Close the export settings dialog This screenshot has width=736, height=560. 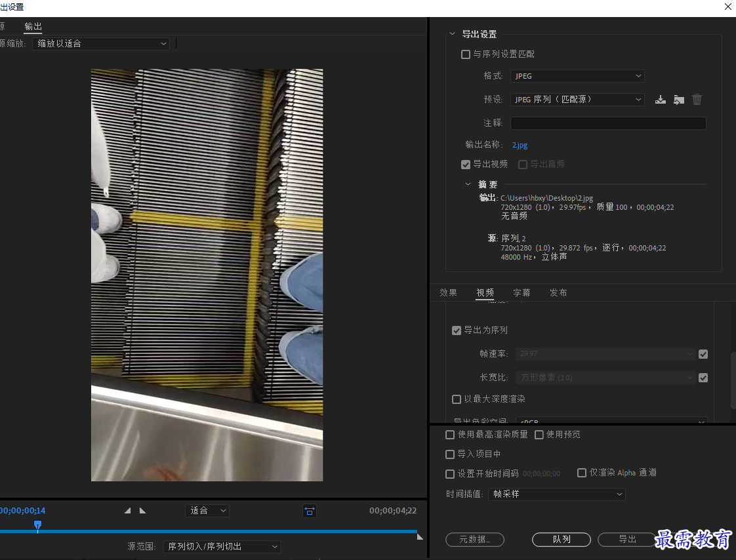[728, 7]
